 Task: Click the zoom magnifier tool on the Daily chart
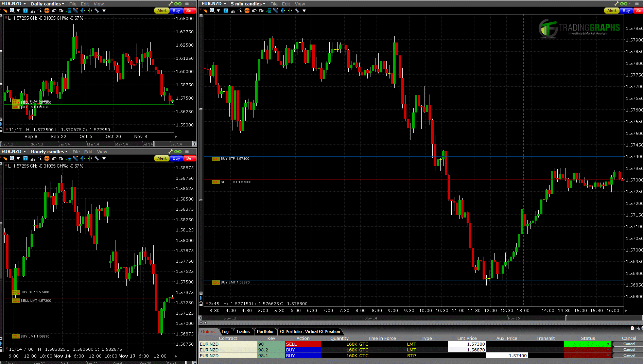12,11
